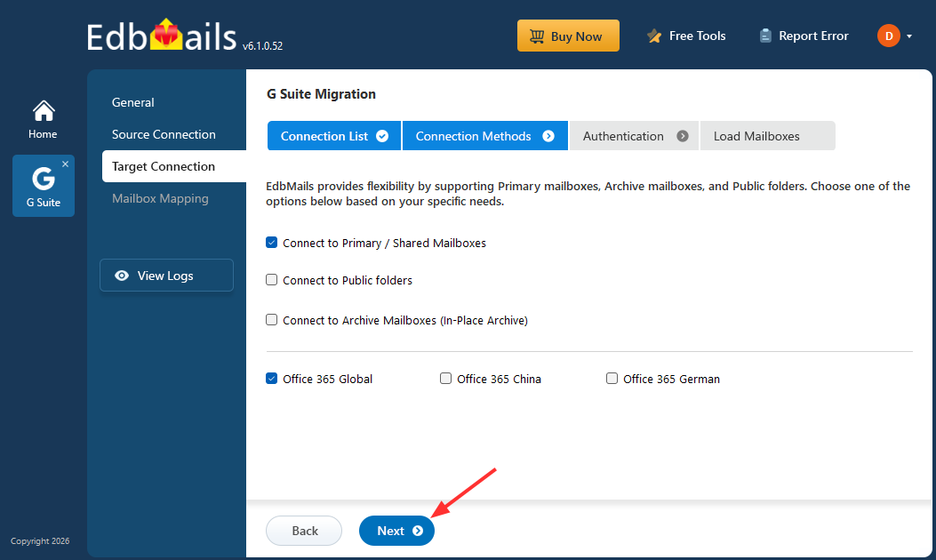
Task: Click the Free Tools star icon
Action: coord(654,36)
